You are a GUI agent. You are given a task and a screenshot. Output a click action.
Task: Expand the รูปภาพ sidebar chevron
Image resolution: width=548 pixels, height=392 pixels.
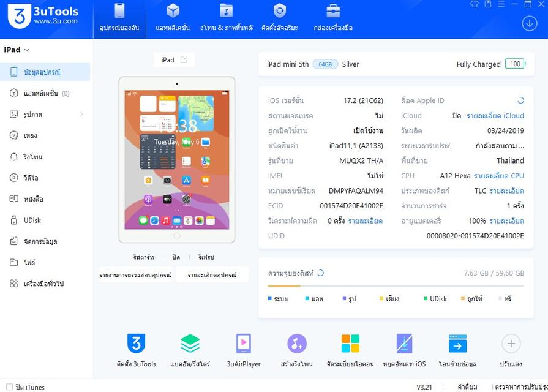pyautogui.click(x=82, y=115)
